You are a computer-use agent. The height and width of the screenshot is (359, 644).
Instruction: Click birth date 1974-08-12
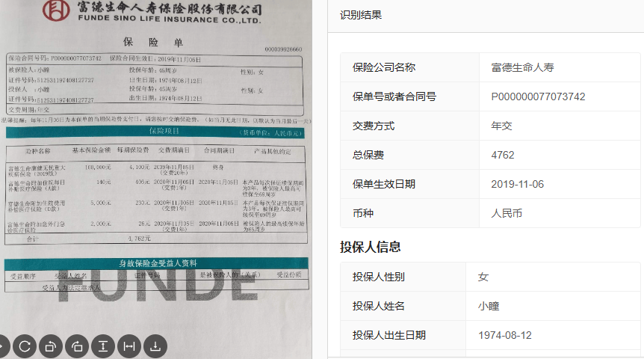point(505,335)
